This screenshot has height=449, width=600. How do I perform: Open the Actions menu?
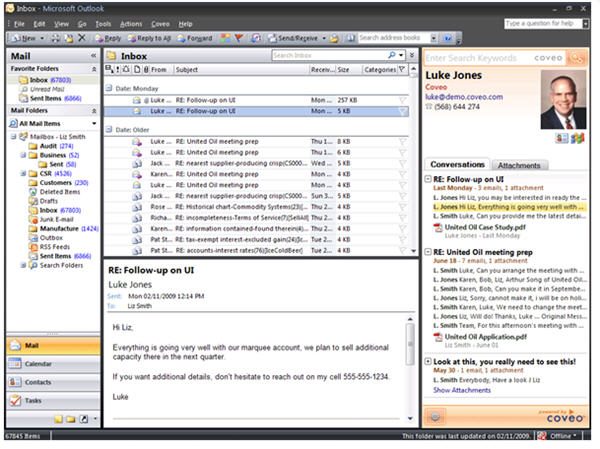[x=131, y=24]
